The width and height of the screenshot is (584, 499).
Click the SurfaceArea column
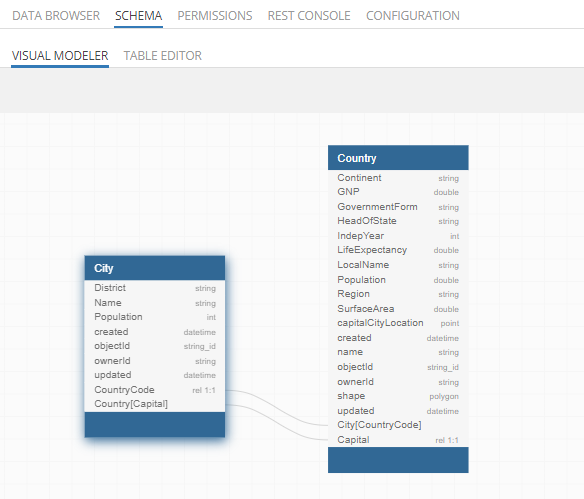(398, 309)
